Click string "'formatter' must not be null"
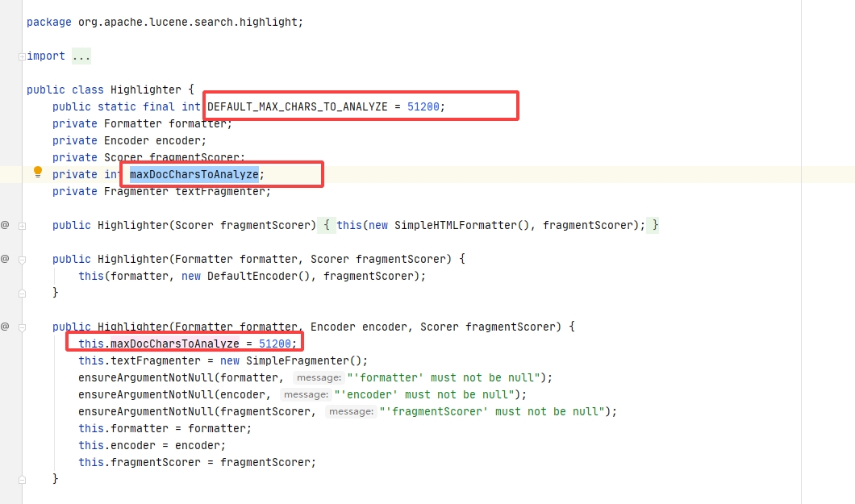855x504 pixels. [444, 377]
